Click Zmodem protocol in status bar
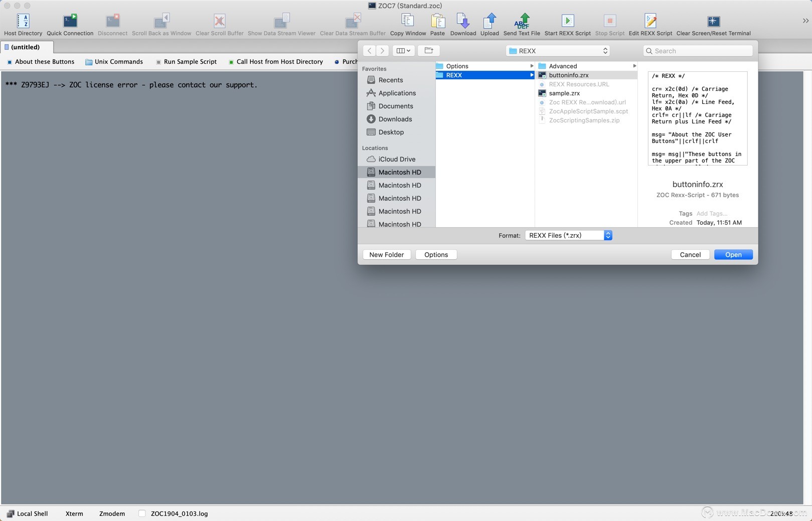812x521 pixels. click(112, 513)
